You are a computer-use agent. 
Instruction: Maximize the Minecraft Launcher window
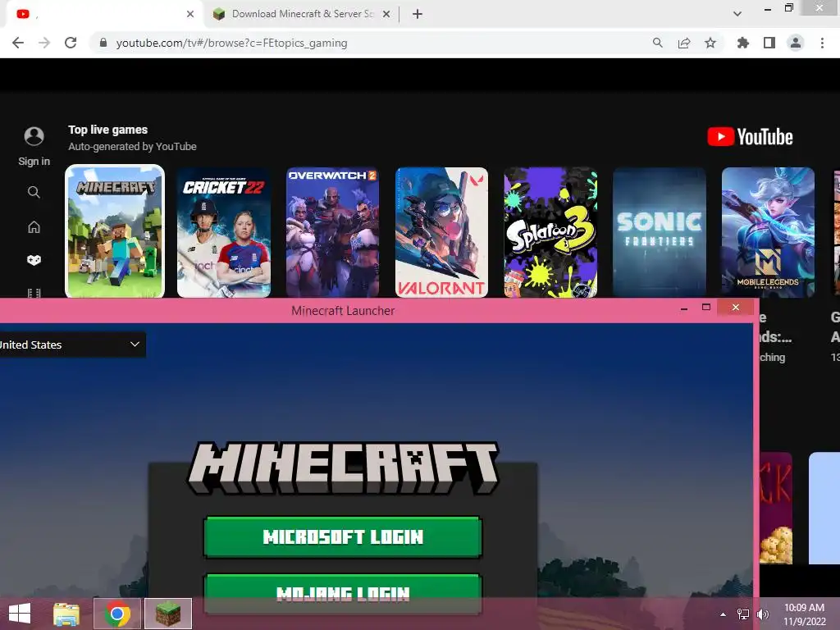[706, 308]
